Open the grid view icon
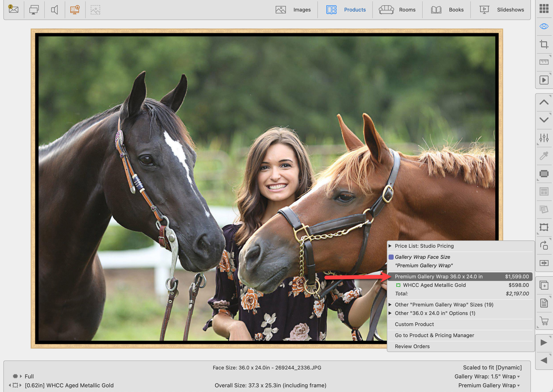553x392 pixels. pyautogui.click(x=544, y=8)
